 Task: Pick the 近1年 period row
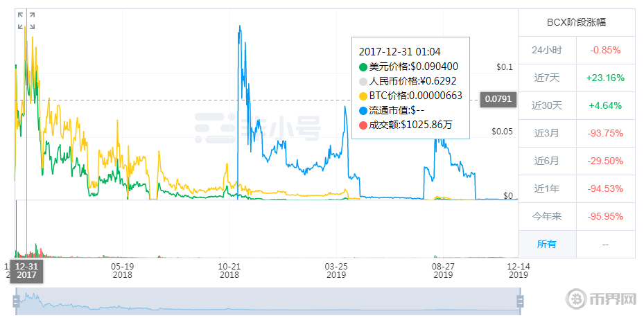[546, 188]
